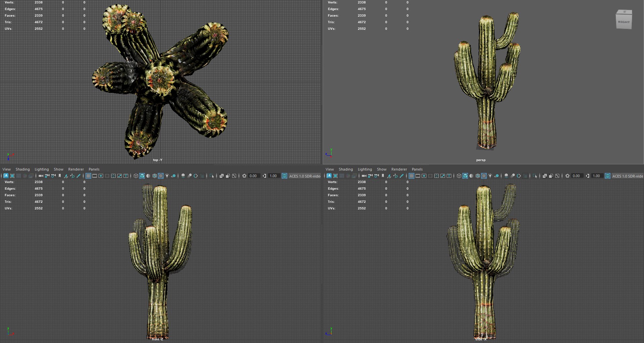Viewport: 644px width, 343px height.
Task: Open Show menu in front panel
Action: (x=58, y=169)
